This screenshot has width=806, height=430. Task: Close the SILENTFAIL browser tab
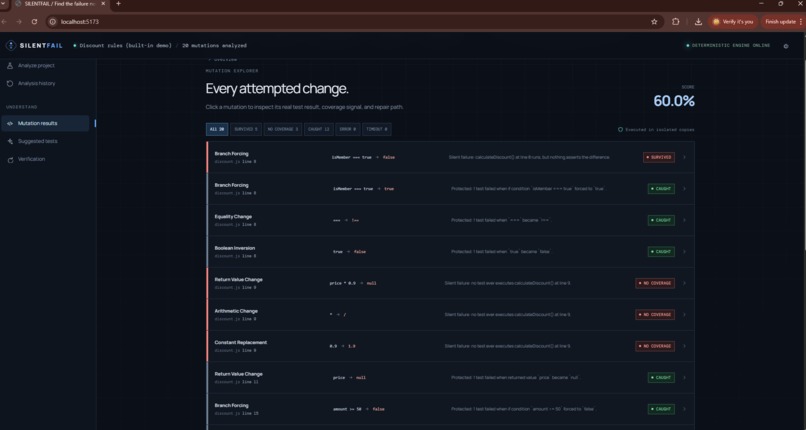click(x=103, y=4)
